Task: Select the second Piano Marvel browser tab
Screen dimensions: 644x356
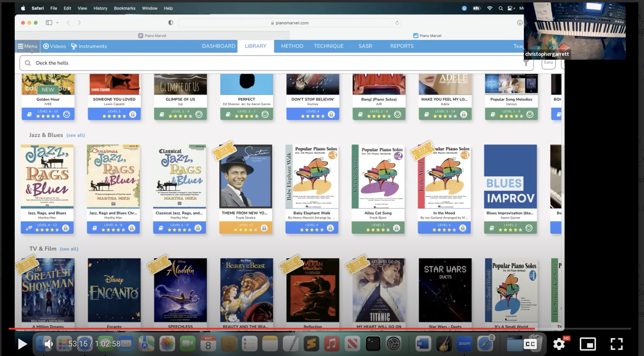Action: click(x=427, y=36)
